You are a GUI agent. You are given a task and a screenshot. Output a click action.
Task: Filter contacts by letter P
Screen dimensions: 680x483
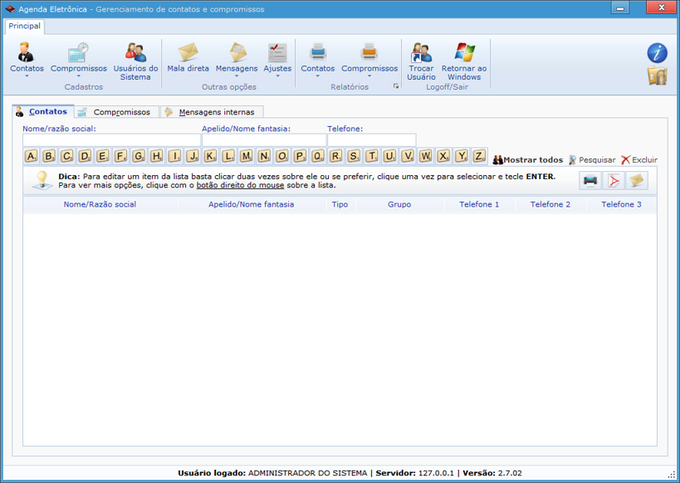300,156
